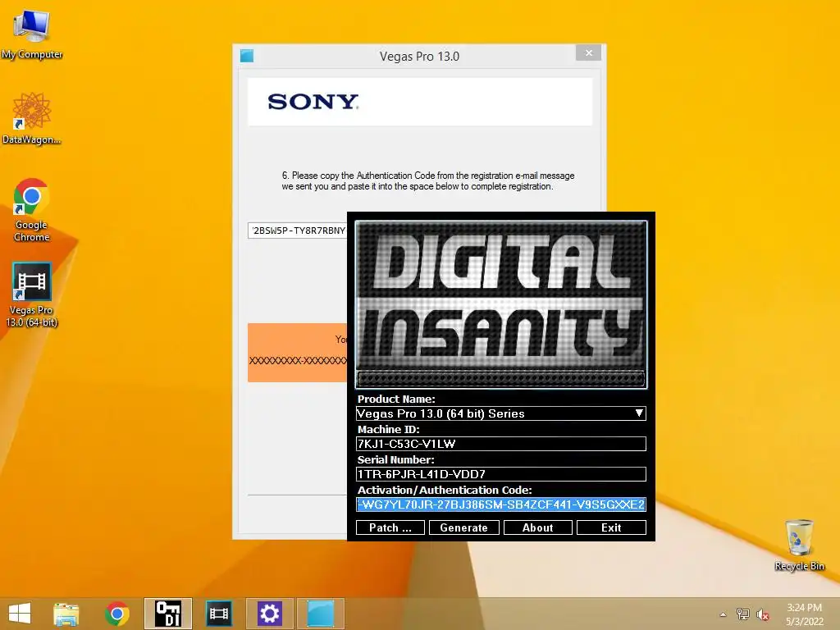Click the Generate button

point(464,527)
